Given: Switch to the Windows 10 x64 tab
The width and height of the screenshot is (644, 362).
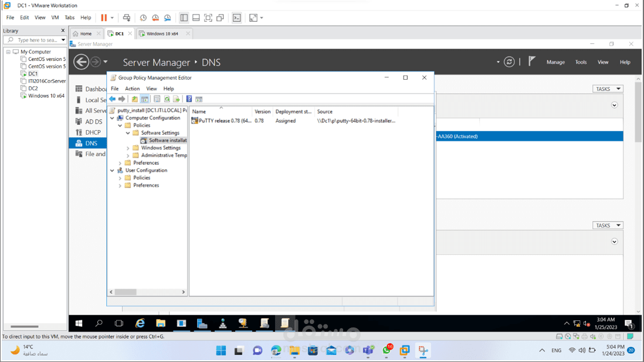Looking at the screenshot, I should [x=162, y=33].
